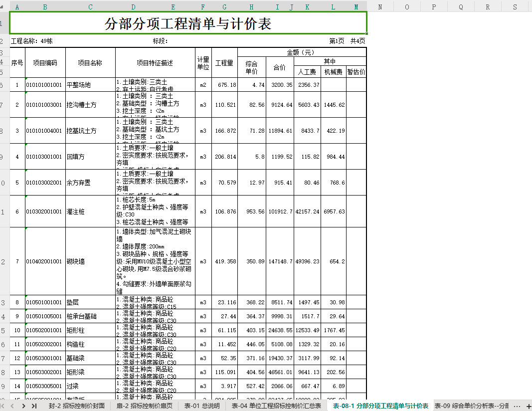This screenshot has height=411, width=532.
Task: Click the 挖沟槽土方 item name cell
Action: [x=90, y=105]
